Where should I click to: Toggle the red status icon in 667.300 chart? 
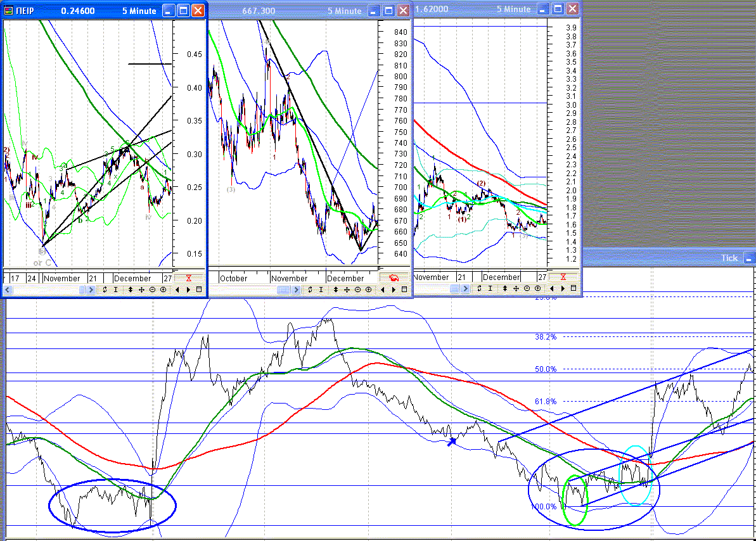394,278
